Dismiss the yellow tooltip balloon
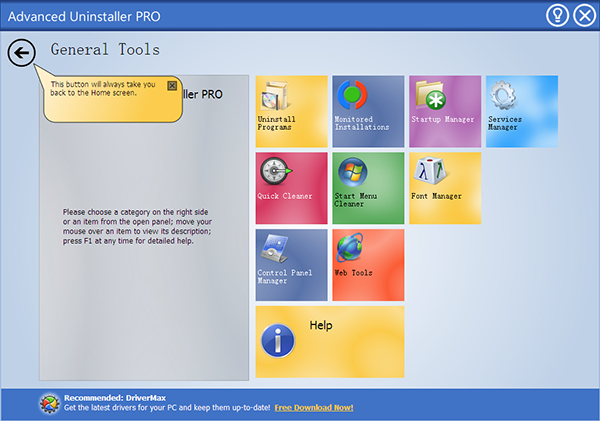Image resolution: width=600 pixels, height=421 pixels. (x=172, y=85)
